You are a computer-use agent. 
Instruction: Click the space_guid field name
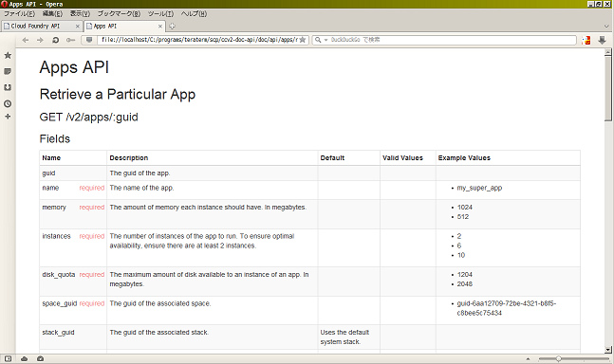60,303
